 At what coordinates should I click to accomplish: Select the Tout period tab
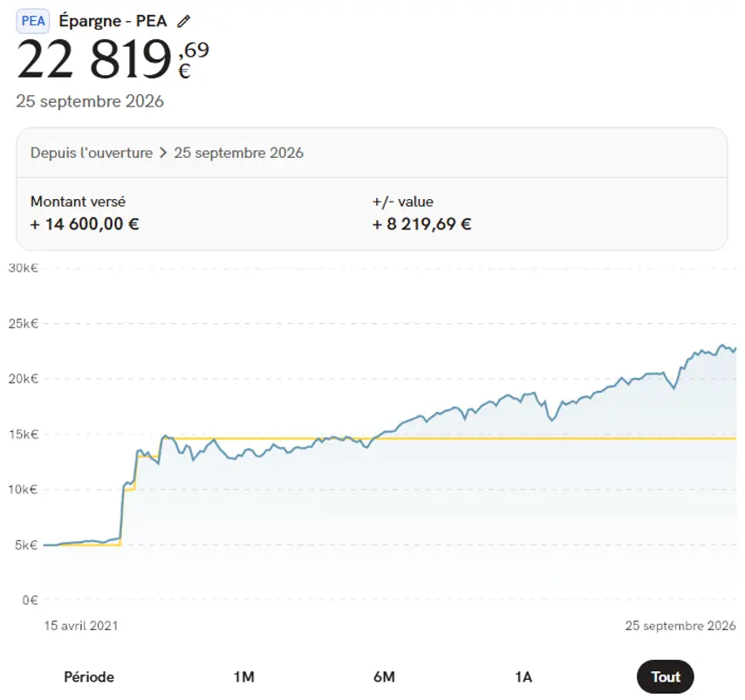[665, 676]
